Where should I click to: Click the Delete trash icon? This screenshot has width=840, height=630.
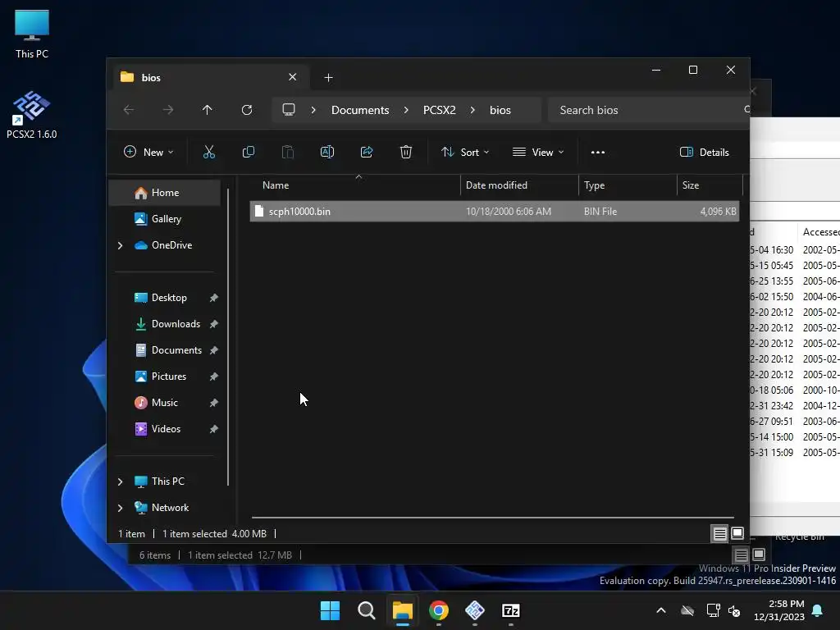[x=405, y=152]
